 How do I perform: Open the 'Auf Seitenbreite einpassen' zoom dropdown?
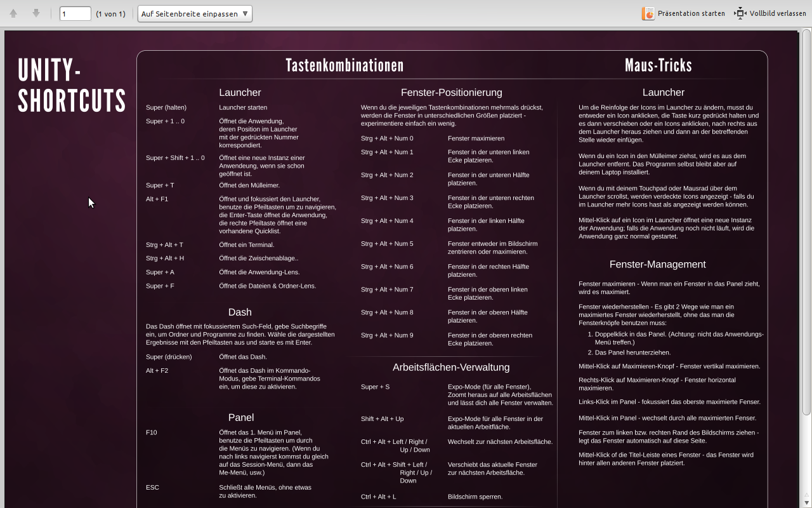(x=195, y=13)
